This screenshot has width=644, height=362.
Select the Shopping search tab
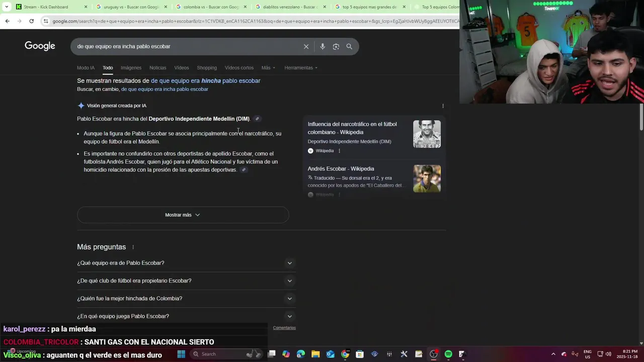tap(207, 68)
